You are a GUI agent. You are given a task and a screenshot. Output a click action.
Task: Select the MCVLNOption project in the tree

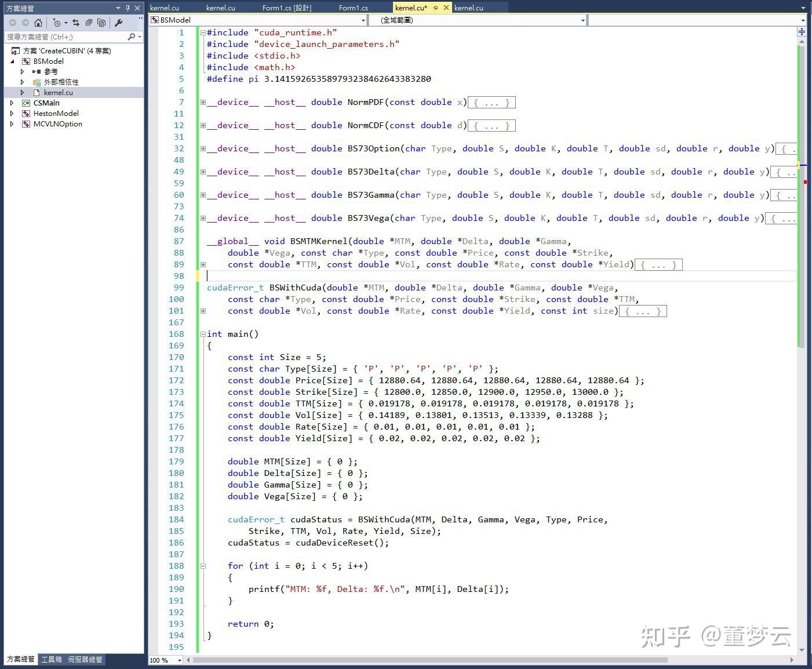[x=57, y=124]
